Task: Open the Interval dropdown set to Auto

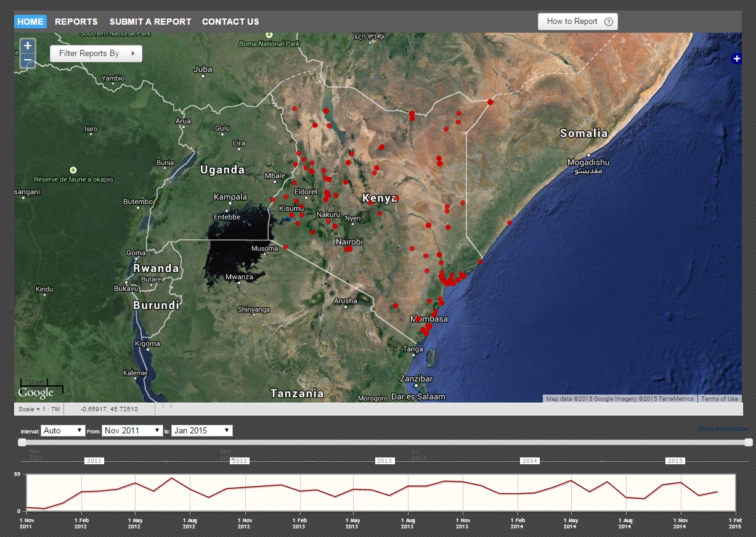Action: (x=63, y=430)
